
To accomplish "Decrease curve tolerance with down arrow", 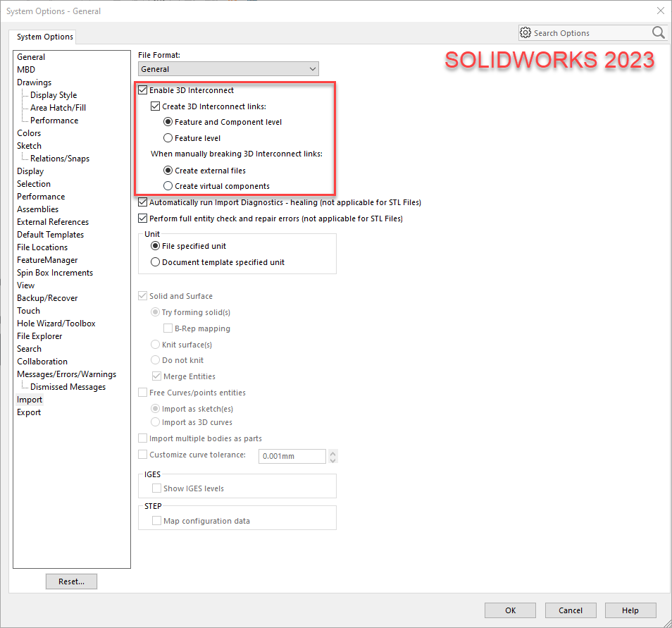I will [x=333, y=460].
